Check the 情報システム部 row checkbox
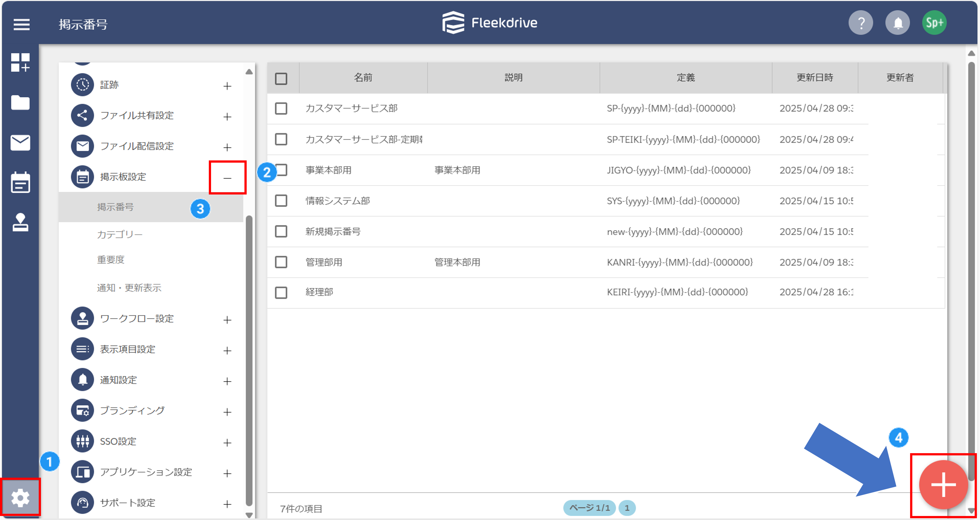 tap(281, 201)
